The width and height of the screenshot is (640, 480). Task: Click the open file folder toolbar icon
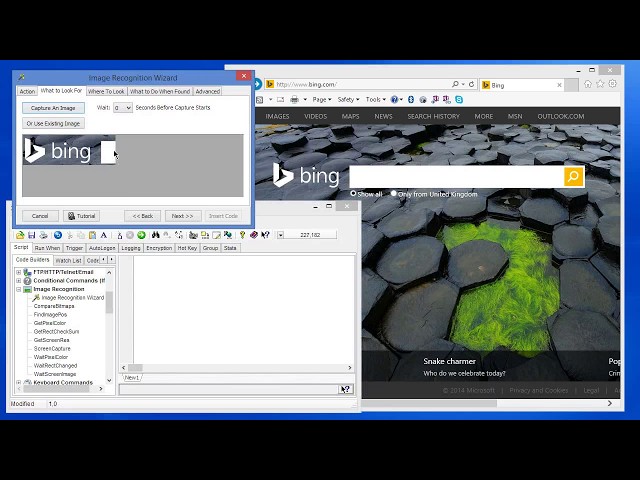(x=20, y=235)
